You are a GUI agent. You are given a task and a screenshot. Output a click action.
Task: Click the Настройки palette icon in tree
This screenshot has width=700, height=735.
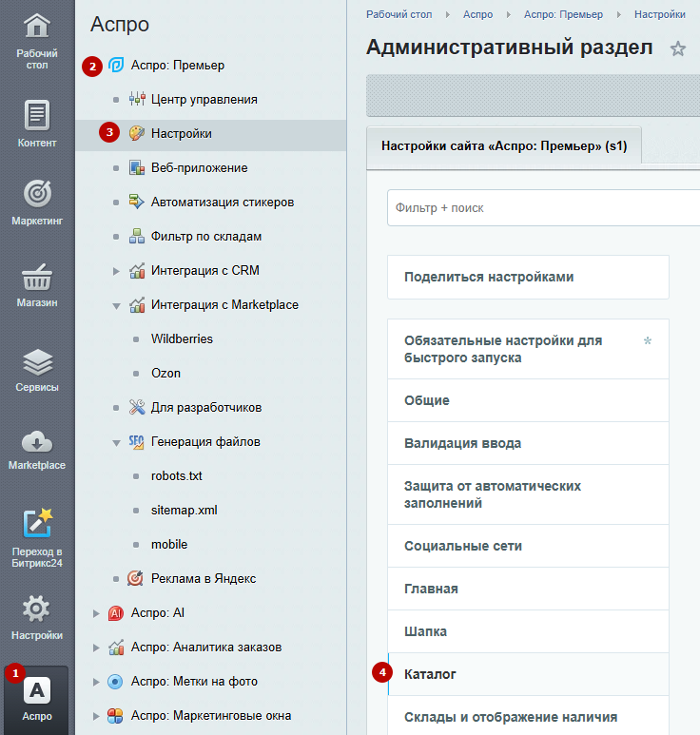[137, 134]
